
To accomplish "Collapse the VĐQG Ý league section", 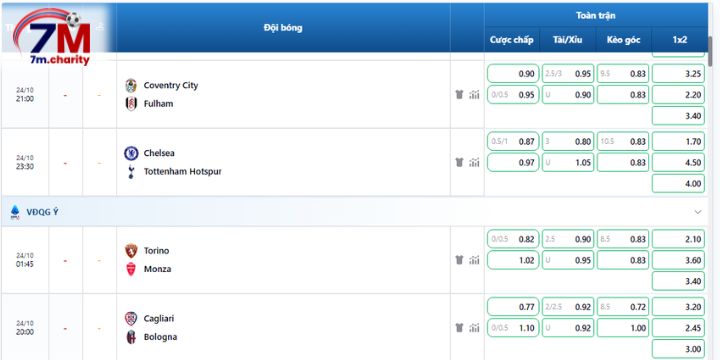I will [698, 212].
